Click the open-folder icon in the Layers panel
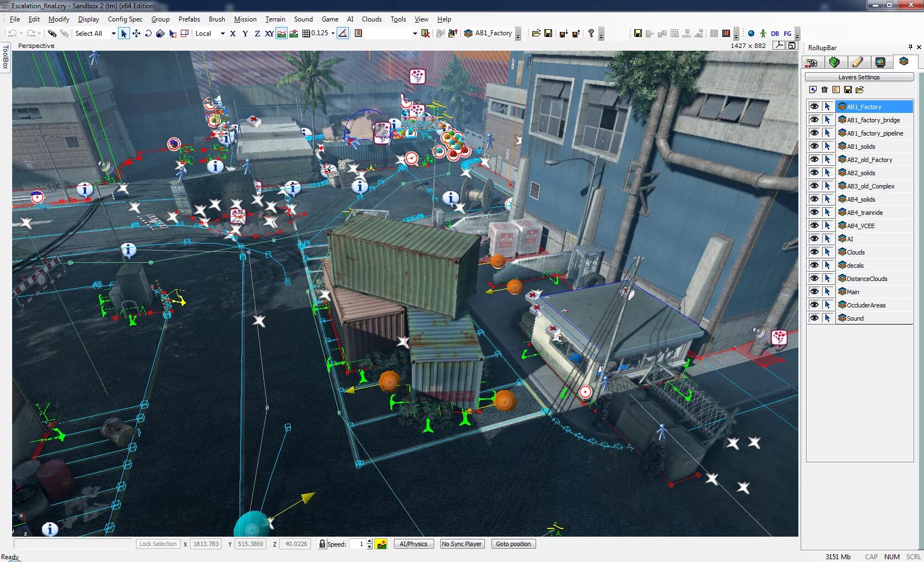924x562 pixels. click(x=860, y=89)
